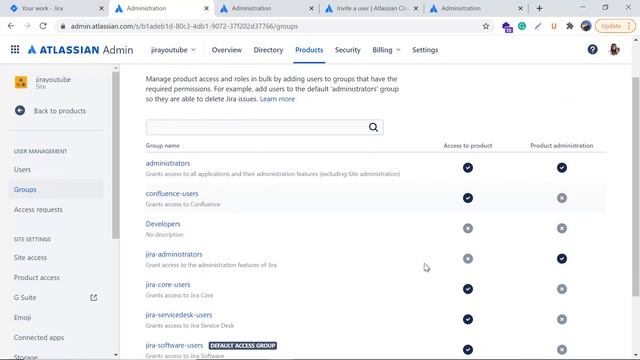Open a new browser tab with plus icon
Screen dimensions: 640x360
[539, 8]
